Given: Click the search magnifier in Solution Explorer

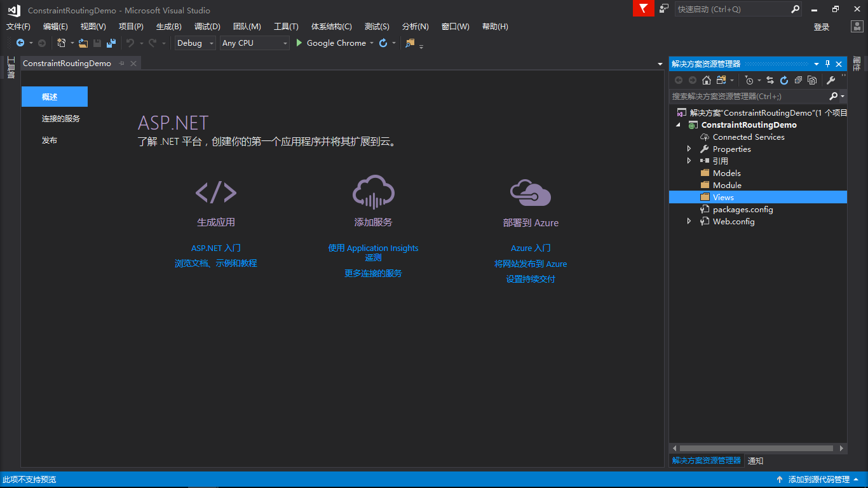Looking at the screenshot, I should [834, 96].
